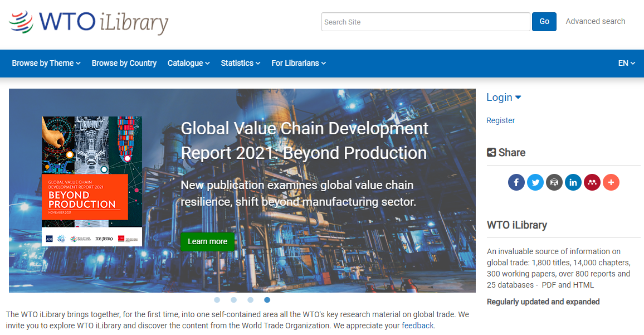Click the Global Value Chain report headline
This screenshot has width=644, height=335.
304,140
